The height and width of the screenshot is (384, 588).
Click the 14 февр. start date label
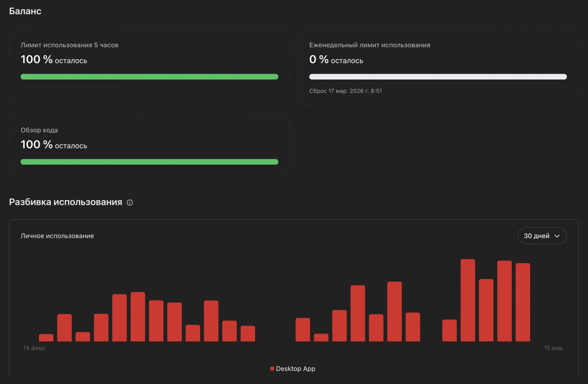click(x=35, y=348)
